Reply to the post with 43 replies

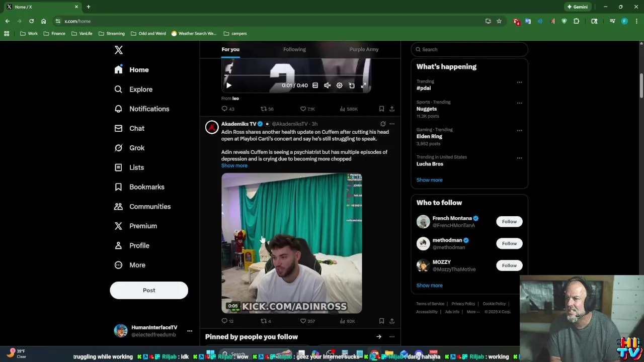pyautogui.click(x=228, y=109)
